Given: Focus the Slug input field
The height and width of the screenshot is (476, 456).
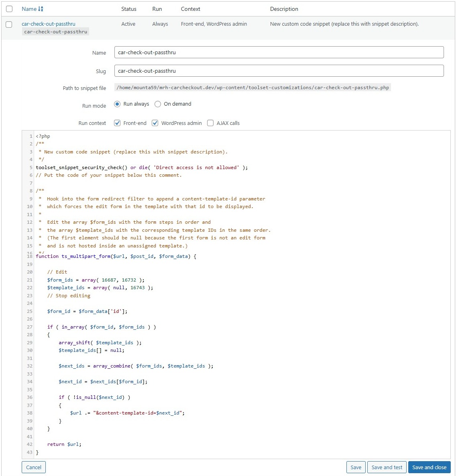Looking at the screenshot, I should 279,71.
